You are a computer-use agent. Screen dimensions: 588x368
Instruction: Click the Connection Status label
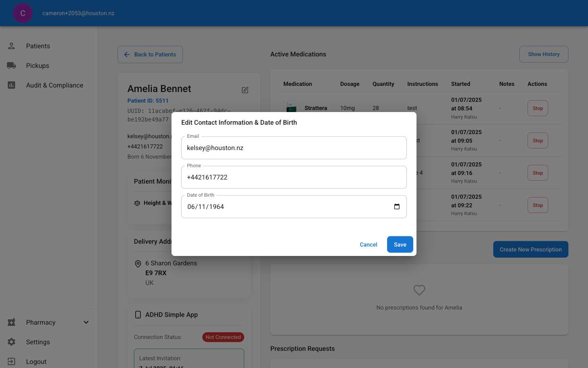tap(158, 337)
